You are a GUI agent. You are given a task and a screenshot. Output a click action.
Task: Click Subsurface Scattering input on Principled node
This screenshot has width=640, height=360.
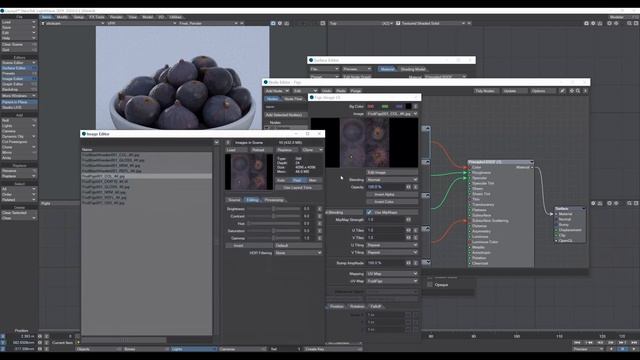(470, 221)
